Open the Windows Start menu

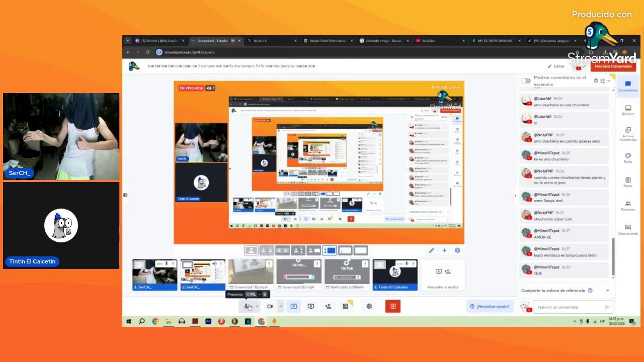129,321
